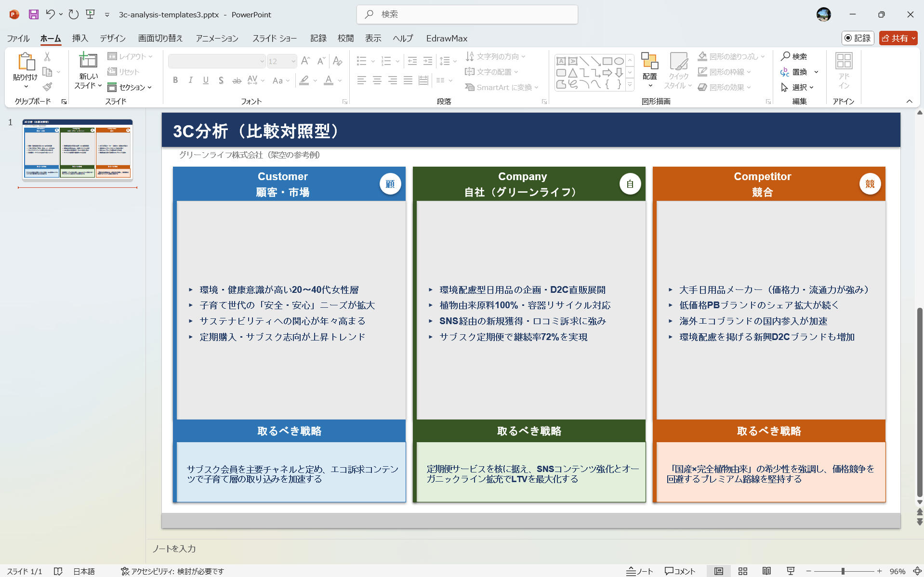Image resolution: width=924 pixels, height=577 pixels.
Task: Click the Redo icon
Action: coord(74,14)
